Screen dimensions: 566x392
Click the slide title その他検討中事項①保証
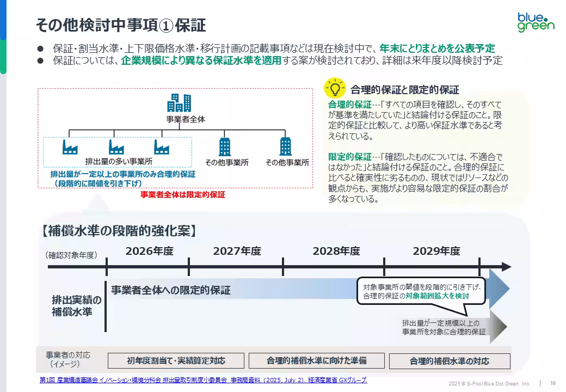click(120, 25)
